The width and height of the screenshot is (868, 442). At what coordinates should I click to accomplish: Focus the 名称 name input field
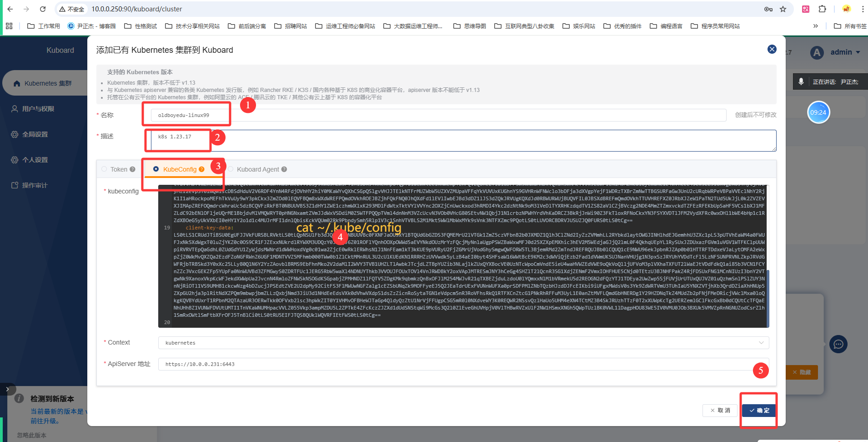pos(438,115)
